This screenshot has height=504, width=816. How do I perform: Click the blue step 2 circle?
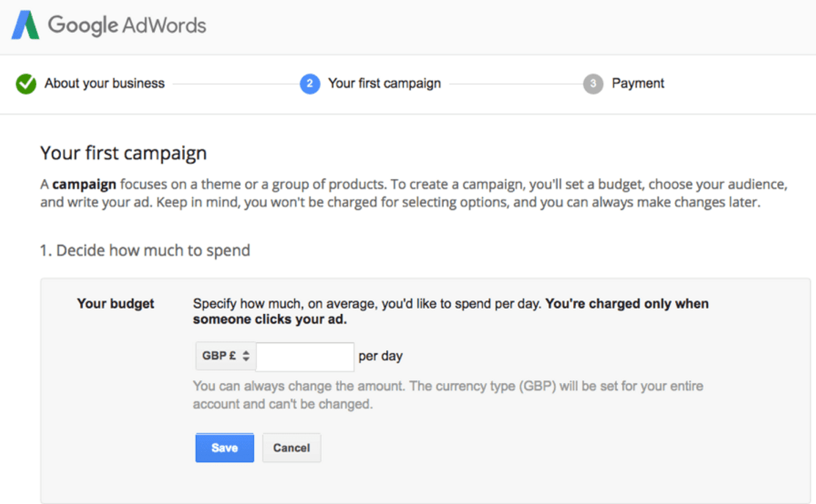click(x=310, y=84)
